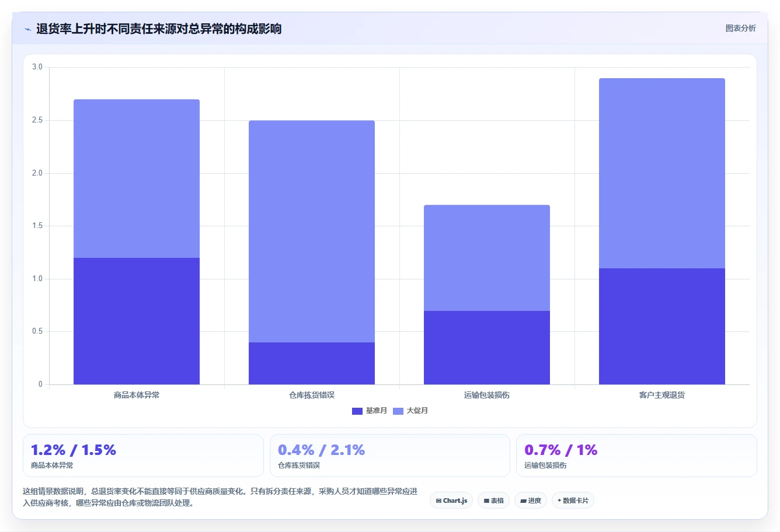
Task: Open the 图表分析 link in the header
Action: [740, 28]
